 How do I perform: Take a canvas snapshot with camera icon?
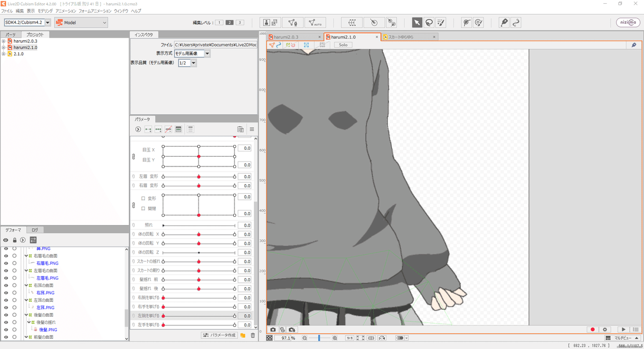pyautogui.click(x=273, y=329)
